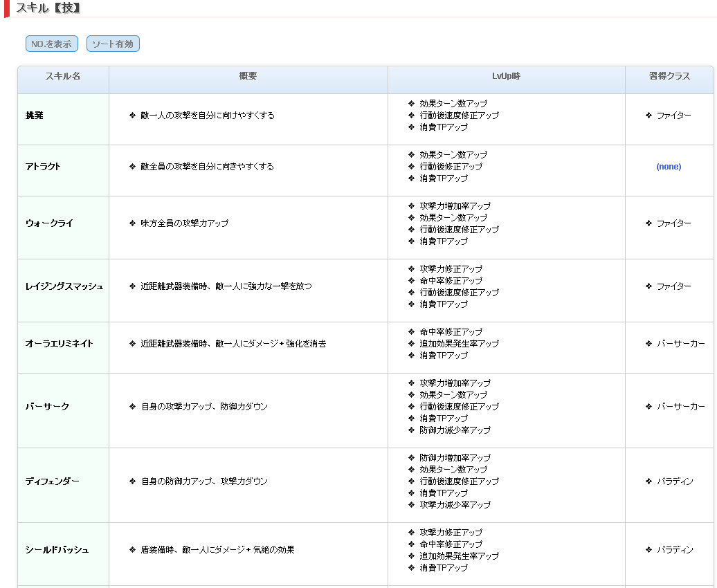Click パラディン class in the ディフェンダー row

point(674,481)
